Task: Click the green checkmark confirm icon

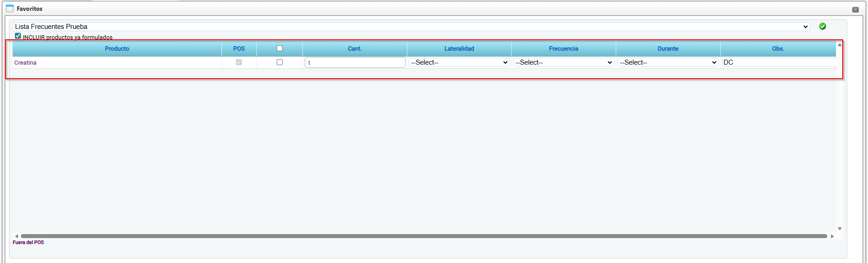Action: point(822,26)
